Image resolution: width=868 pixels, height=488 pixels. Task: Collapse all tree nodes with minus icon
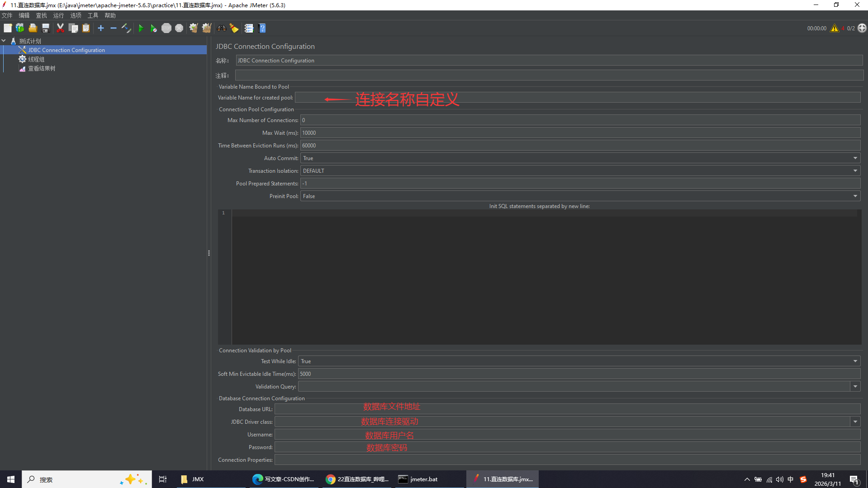114,28
